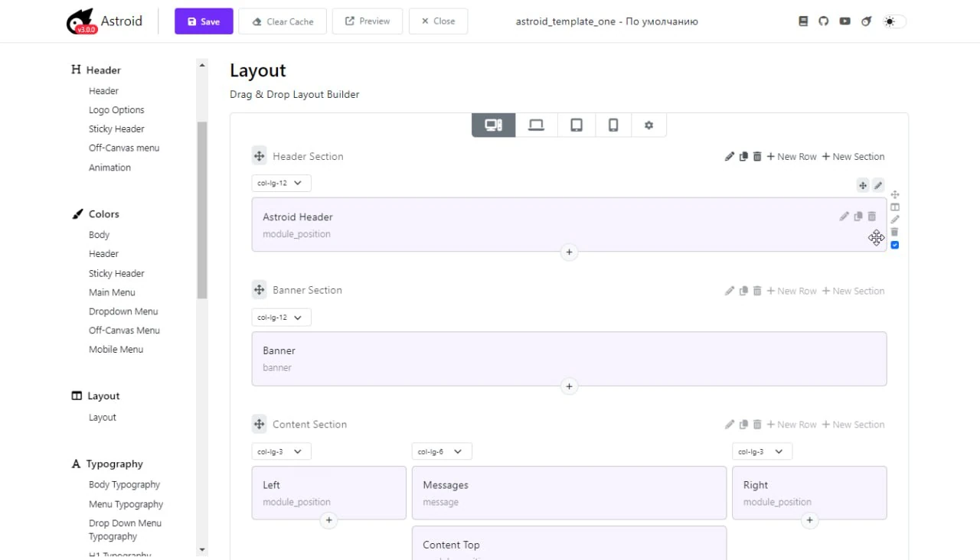Open the col-lg-3 dropdown above Right

[762, 451]
